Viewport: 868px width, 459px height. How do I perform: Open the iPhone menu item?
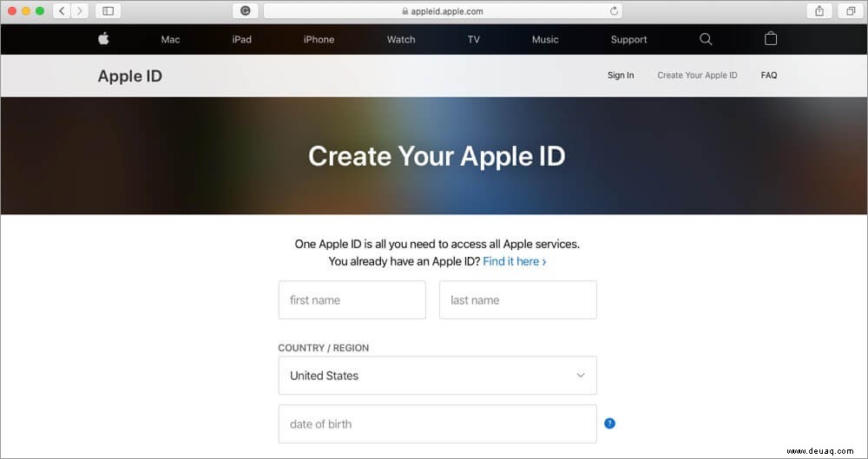[319, 39]
